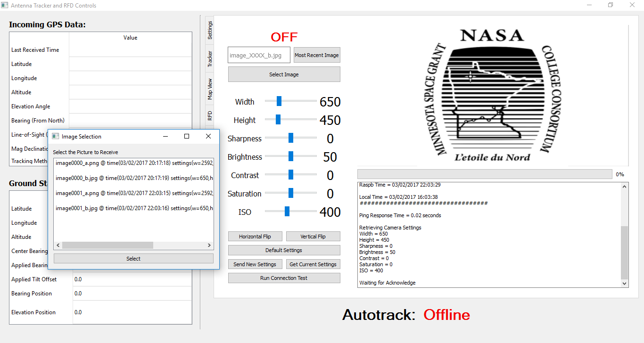Click inside the image file name field
Image resolution: width=644 pixels, height=343 pixels.
pyautogui.click(x=259, y=55)
